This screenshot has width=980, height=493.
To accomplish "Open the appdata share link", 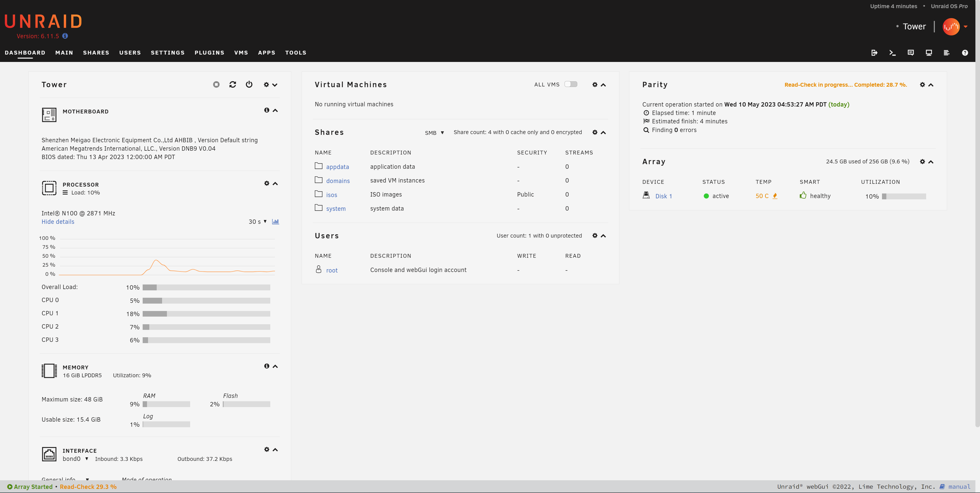I will (x=337, y=167).
